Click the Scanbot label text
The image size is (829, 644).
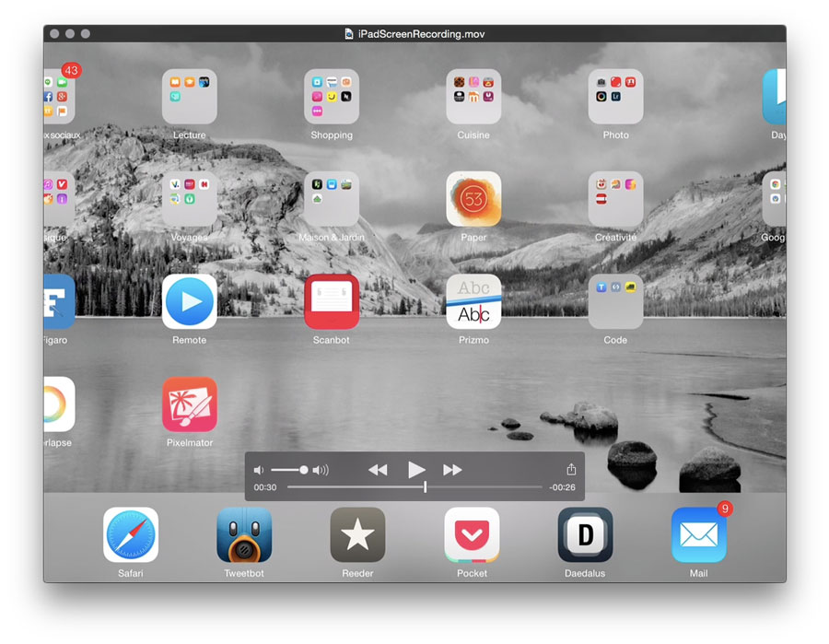tap(331, 340)
